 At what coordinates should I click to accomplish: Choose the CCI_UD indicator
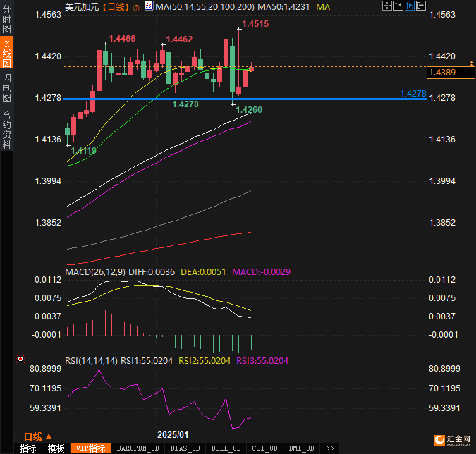[265, 448]
